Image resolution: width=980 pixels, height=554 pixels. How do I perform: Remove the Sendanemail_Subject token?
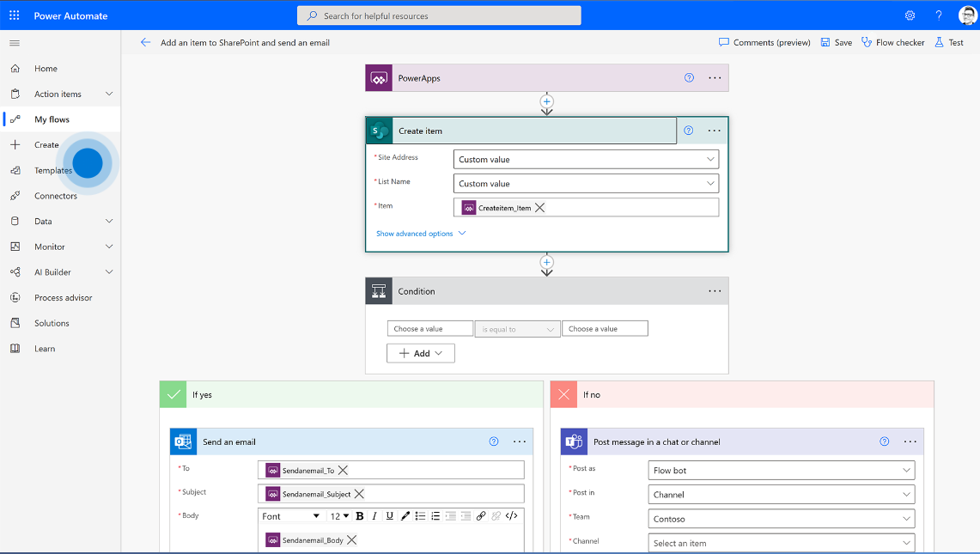pos(359,494)
